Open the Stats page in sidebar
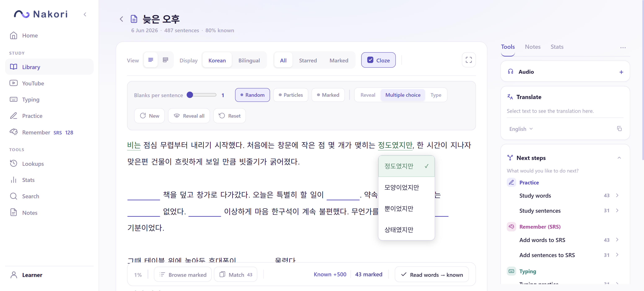The image size is (644, 291). coord(49,180)
